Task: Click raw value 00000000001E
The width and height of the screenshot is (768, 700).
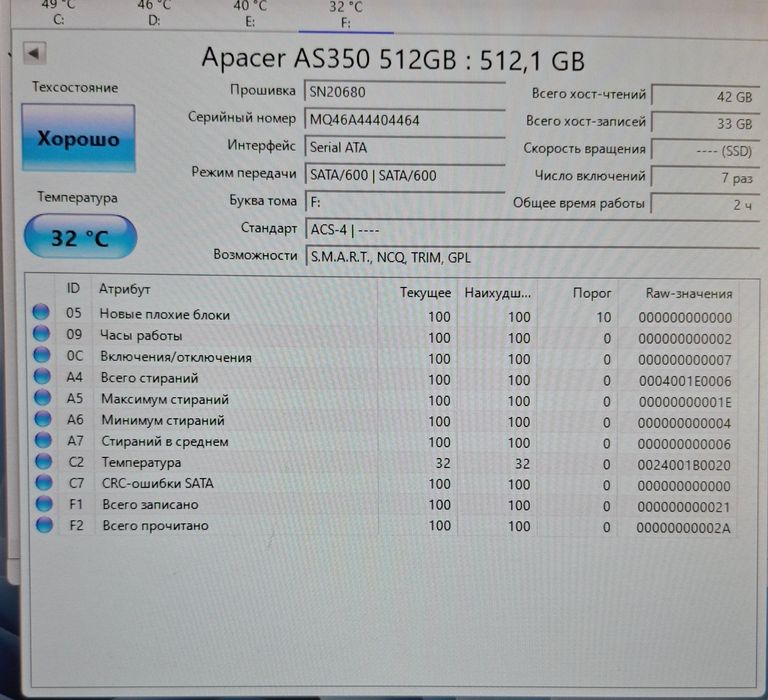Action: (x=685, y=402)
